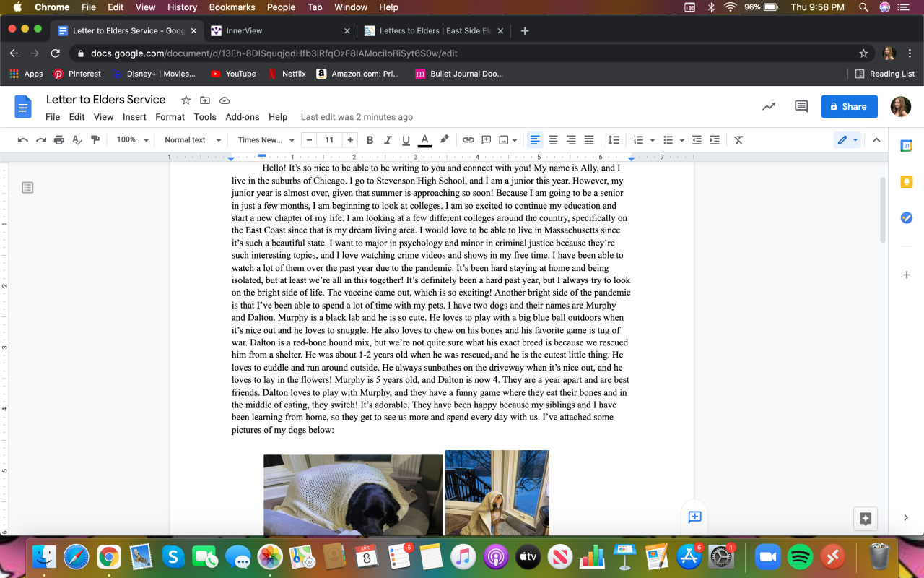Image resolution: width=924 pixels, height=578 pixels.
Task: Print the document using the printer icon
Action: click(x=59, y=140)
